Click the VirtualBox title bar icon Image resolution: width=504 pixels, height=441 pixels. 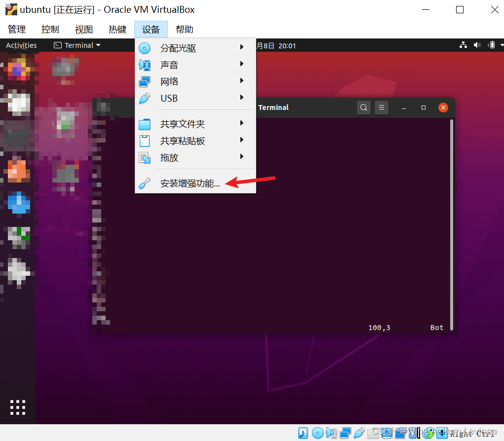[x=11, y=9]
